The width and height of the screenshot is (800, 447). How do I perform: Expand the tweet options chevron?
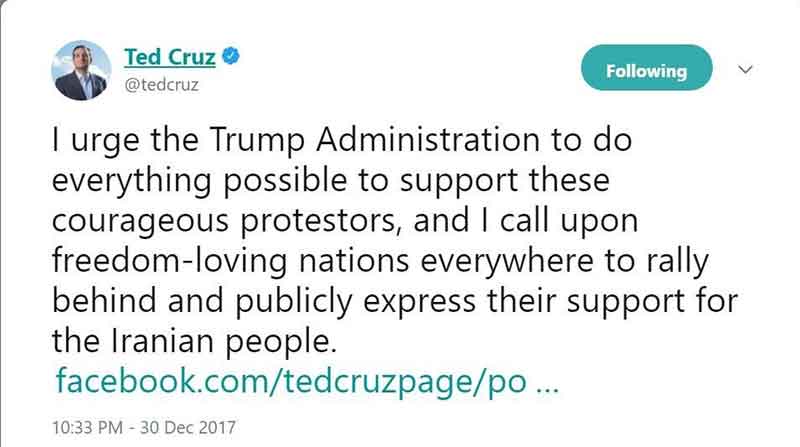[744, 70]
